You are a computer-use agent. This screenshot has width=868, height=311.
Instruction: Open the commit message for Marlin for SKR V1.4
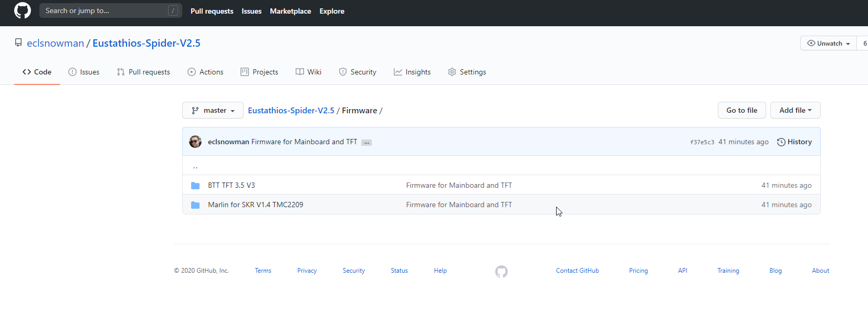coord(459,205)
